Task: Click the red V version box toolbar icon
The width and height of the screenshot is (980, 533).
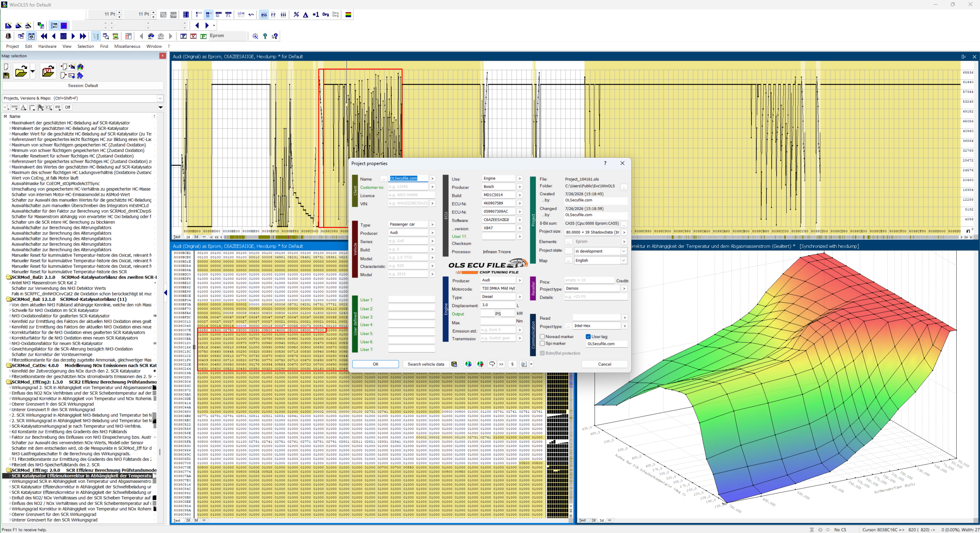Action: coord(193,36)
